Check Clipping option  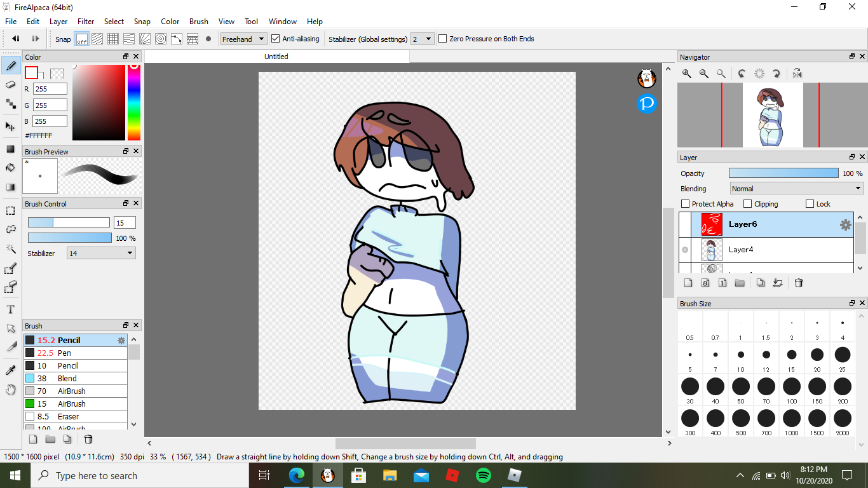point(748,204)
